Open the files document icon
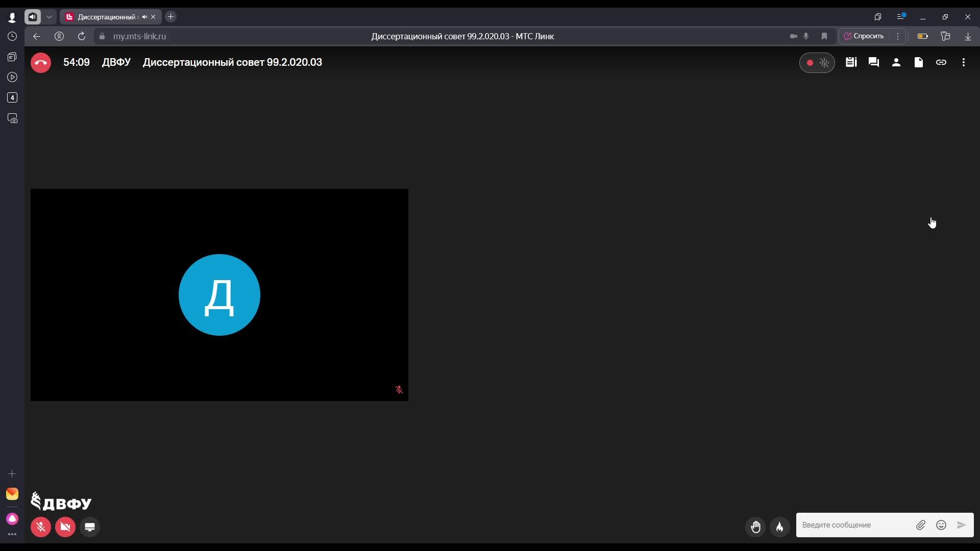Screen dimensions: 980x551 point(918,62)
